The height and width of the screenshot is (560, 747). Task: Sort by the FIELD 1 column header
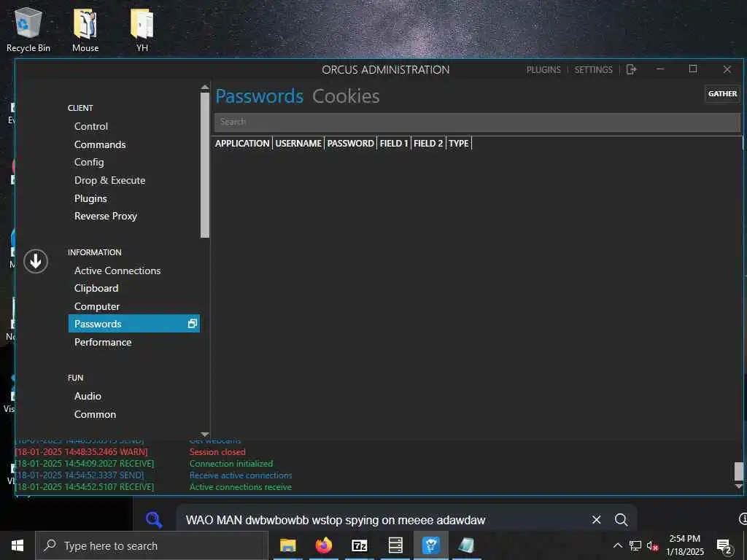tap(393, 144)
